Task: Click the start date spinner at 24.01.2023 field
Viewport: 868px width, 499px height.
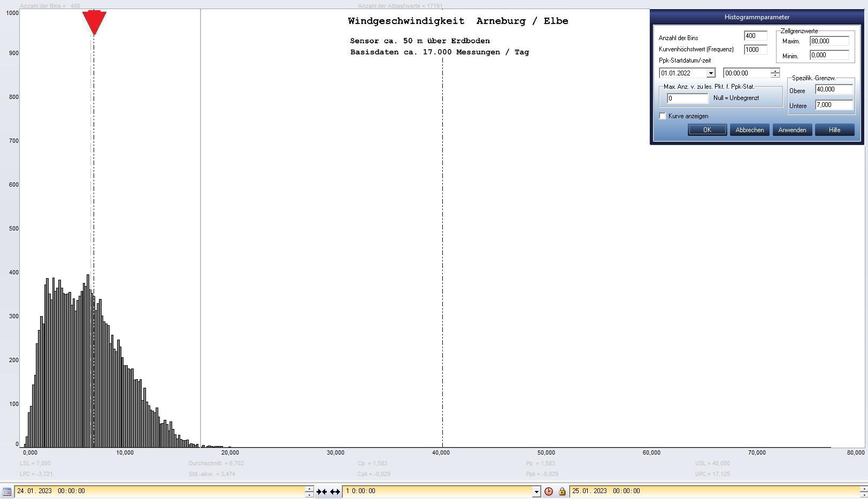Action: [309, 491]
